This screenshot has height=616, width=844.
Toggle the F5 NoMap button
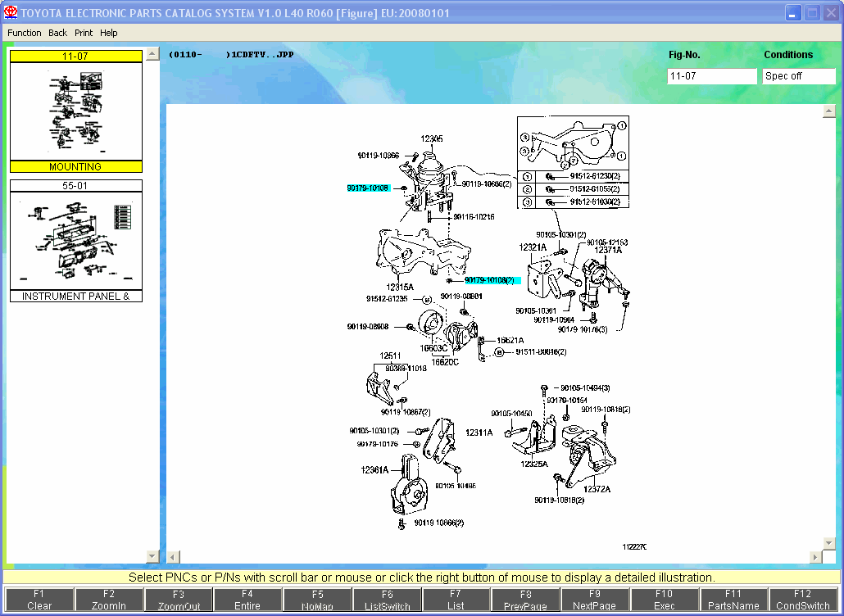tap(317, 600)
